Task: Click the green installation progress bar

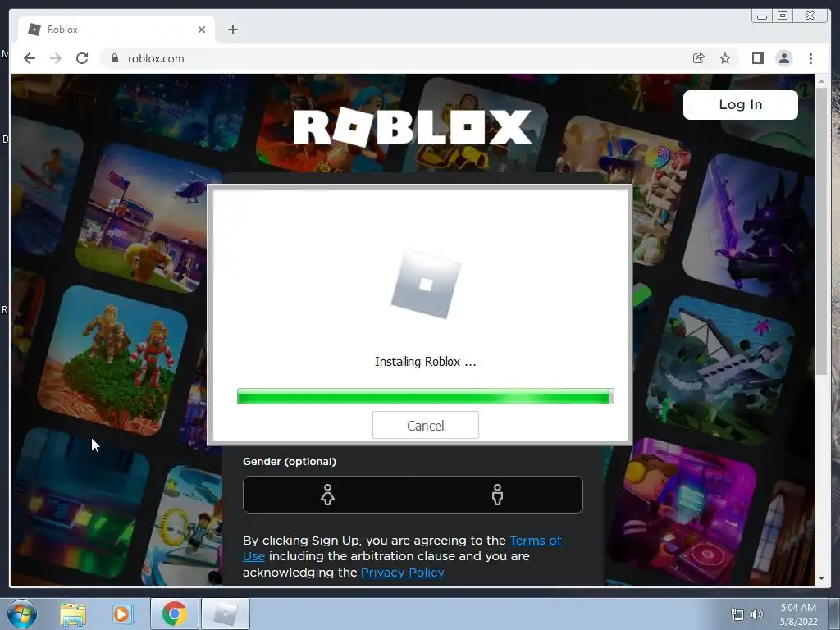Action: (x=426, y=396)
